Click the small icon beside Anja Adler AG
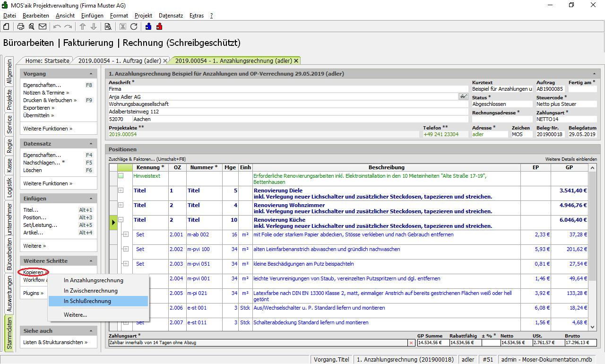The width and height of the screenshot is (605, 364). point(463,96)
